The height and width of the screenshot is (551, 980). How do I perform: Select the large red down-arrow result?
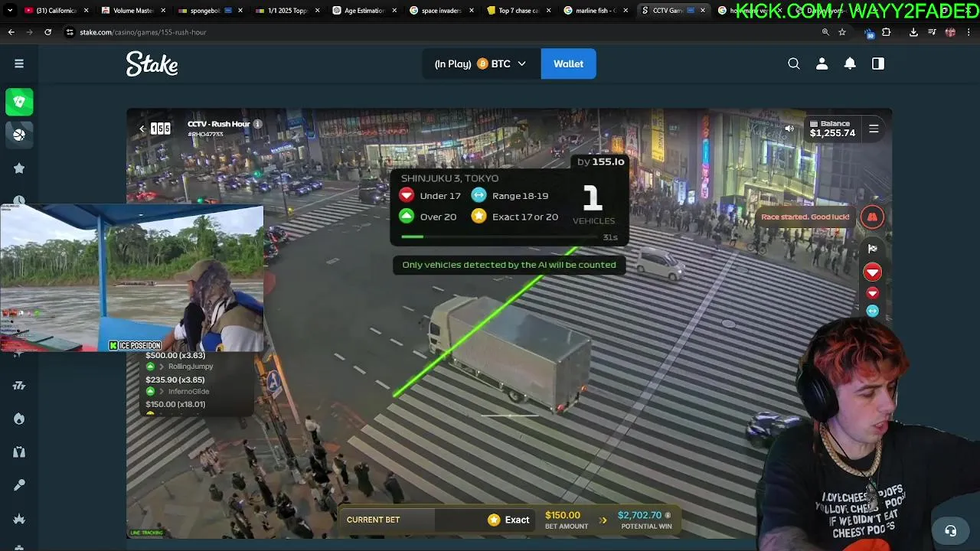pyautogui.click(x=872, y=272)
